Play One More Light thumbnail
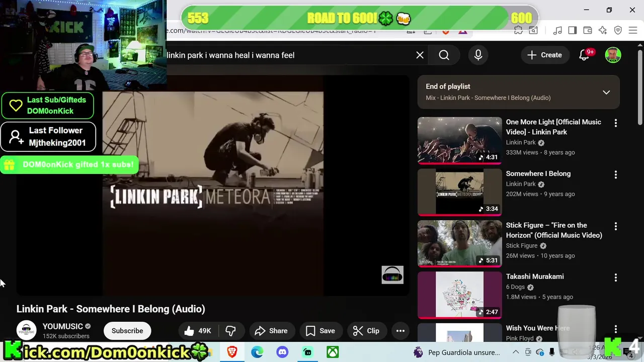The image size is (644, 362). tap(459, 140)
